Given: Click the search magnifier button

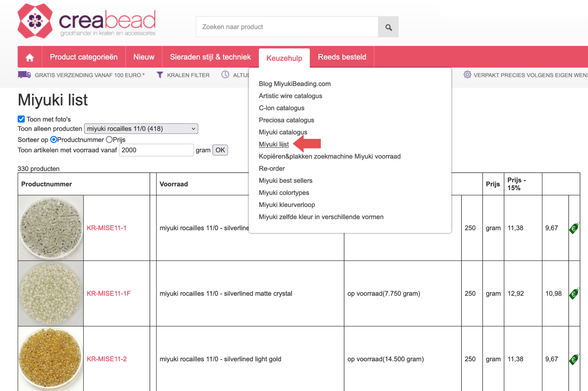Looking at the screenshot, I should click(x=388, y=27).
